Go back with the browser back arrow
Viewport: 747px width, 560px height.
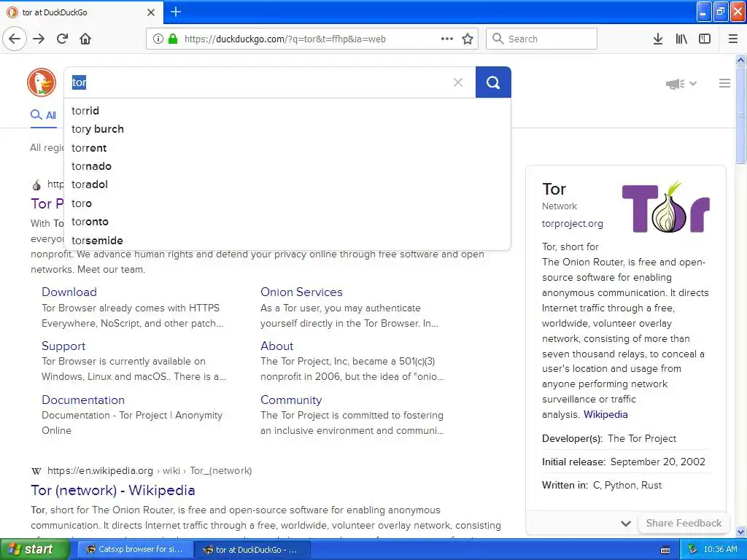click(x=15, y=39)
